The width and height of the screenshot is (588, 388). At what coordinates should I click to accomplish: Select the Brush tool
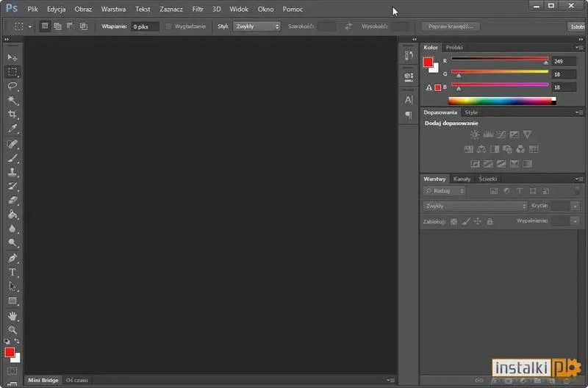12,158
